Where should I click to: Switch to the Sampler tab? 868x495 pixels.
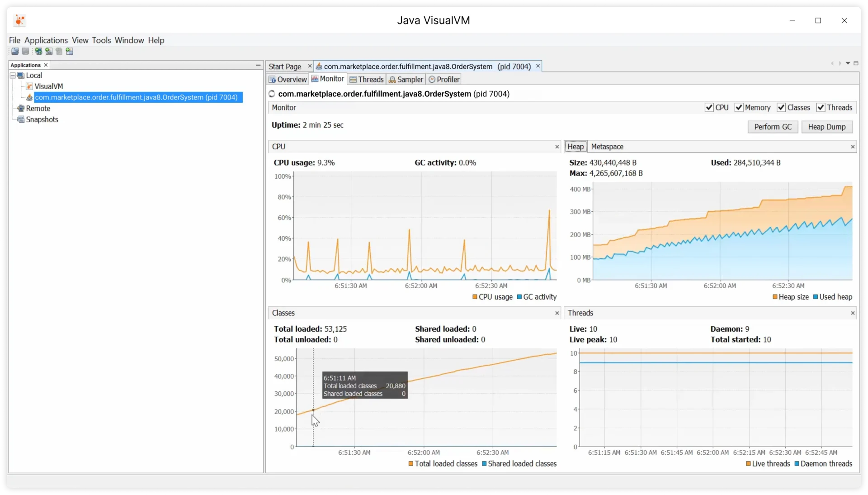(406, 80)
